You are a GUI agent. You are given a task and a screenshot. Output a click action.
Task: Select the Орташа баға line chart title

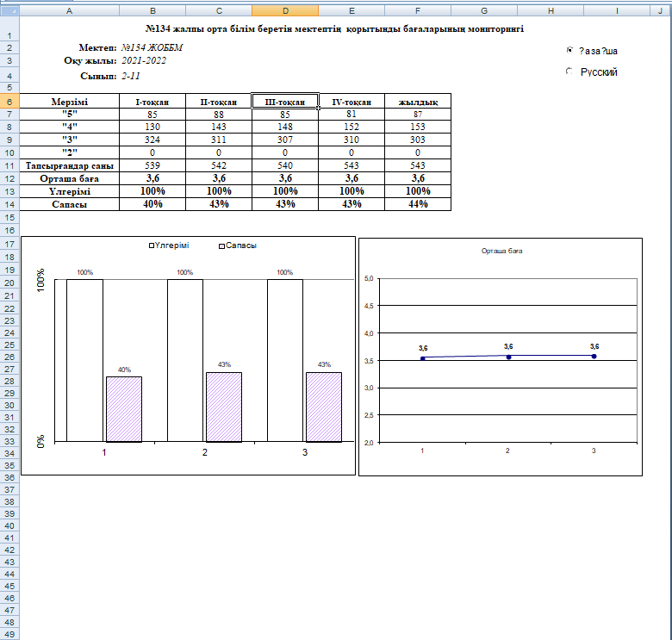[x=501, y=251]
